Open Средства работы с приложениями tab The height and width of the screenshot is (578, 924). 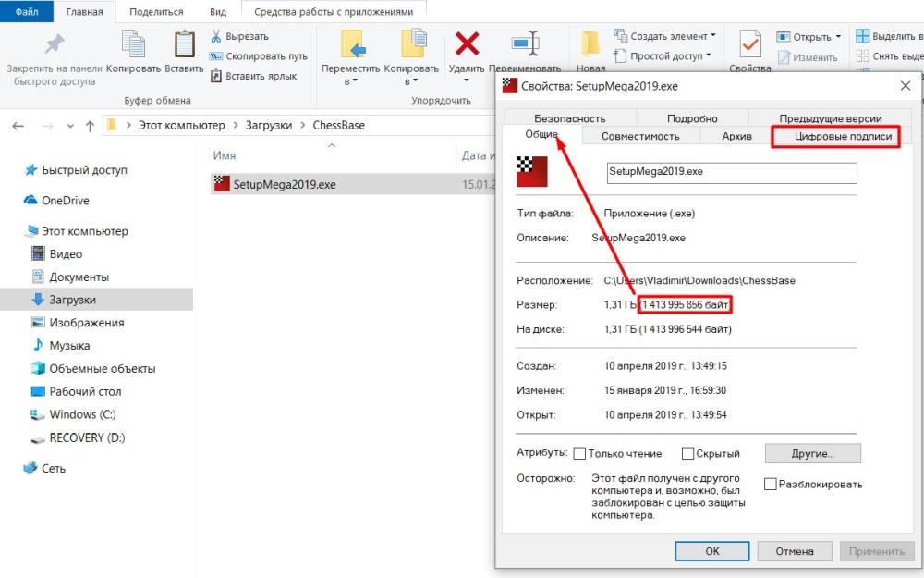pyautogui.click(x=334, y=11)
